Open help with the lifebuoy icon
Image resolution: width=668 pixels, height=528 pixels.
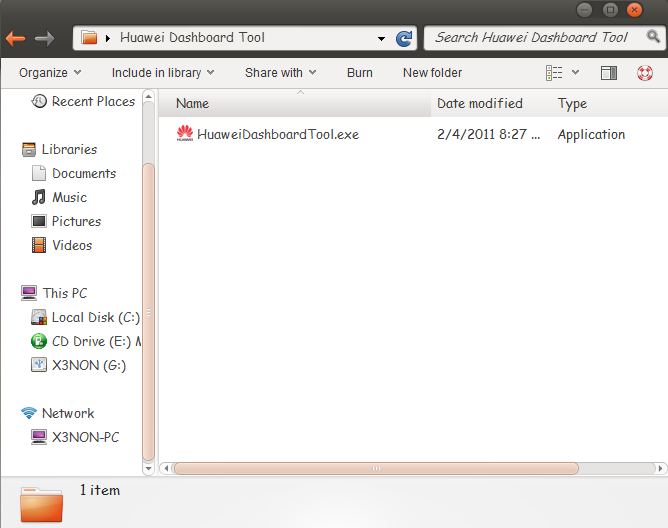tap(645, 73)
